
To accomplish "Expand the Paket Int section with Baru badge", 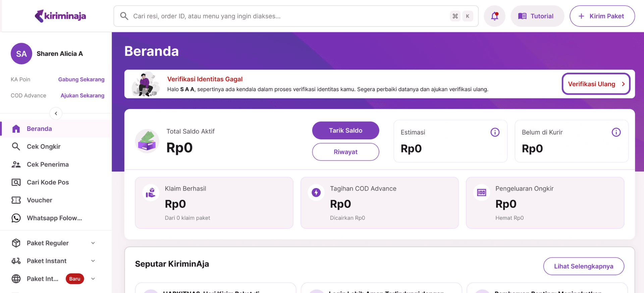I will (x=93, y=279).
